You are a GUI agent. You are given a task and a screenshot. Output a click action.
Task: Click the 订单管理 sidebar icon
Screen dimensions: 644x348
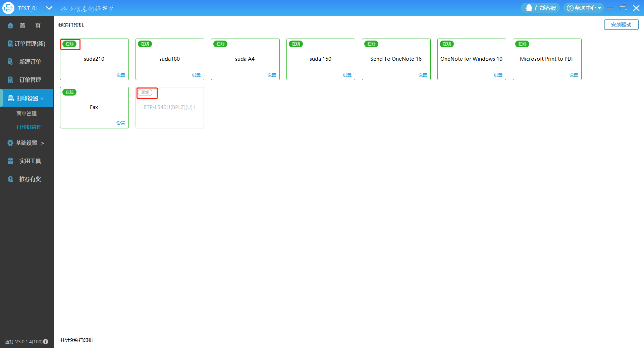10,80
